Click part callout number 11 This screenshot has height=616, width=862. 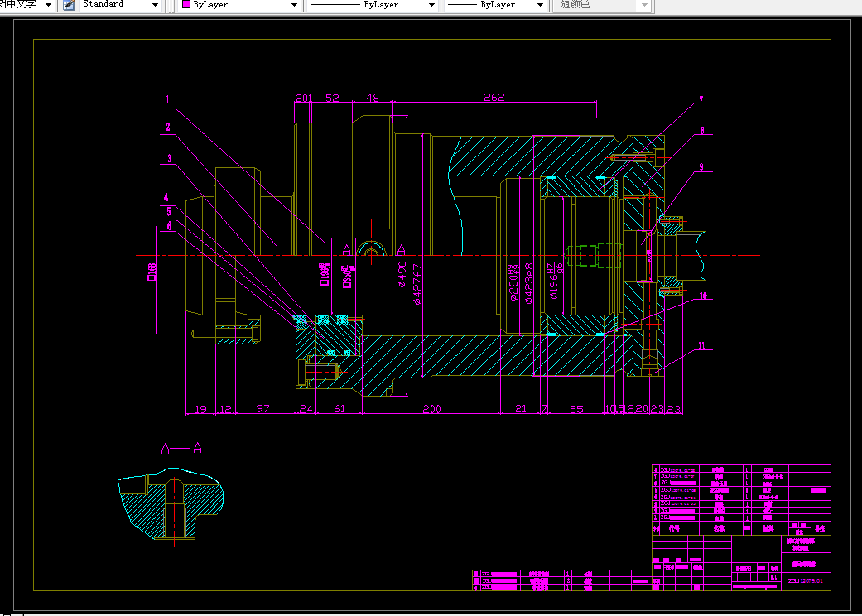701,347
